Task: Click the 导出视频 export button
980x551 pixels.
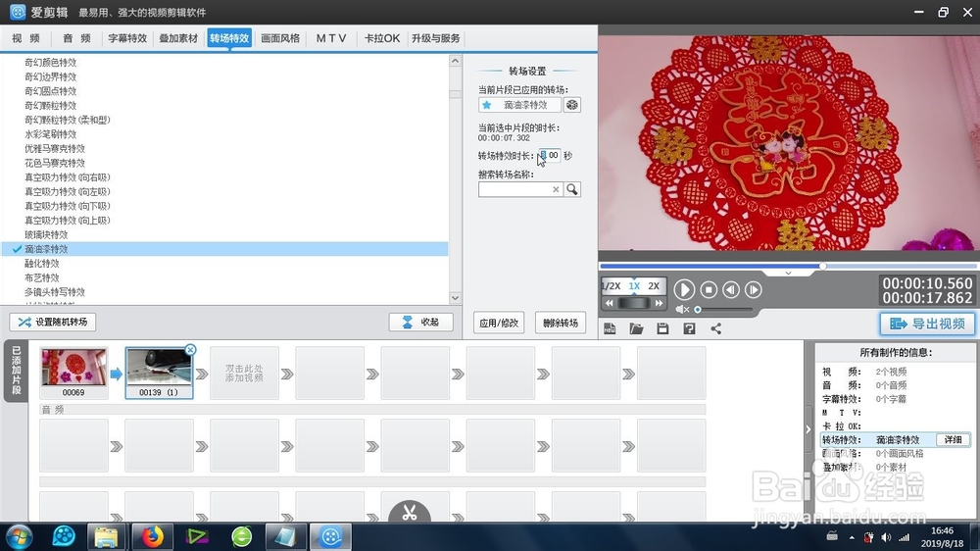Action: tap(927, 324)
